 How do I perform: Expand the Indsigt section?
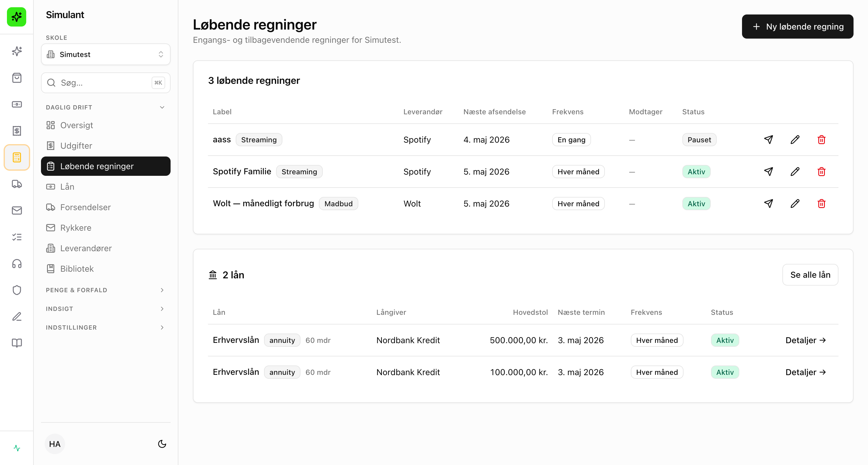106,309
